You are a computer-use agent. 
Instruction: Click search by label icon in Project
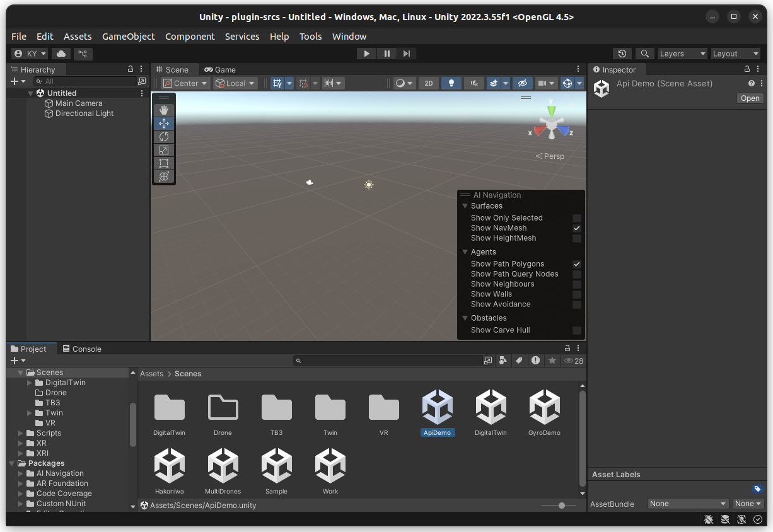tap(519, 361)
